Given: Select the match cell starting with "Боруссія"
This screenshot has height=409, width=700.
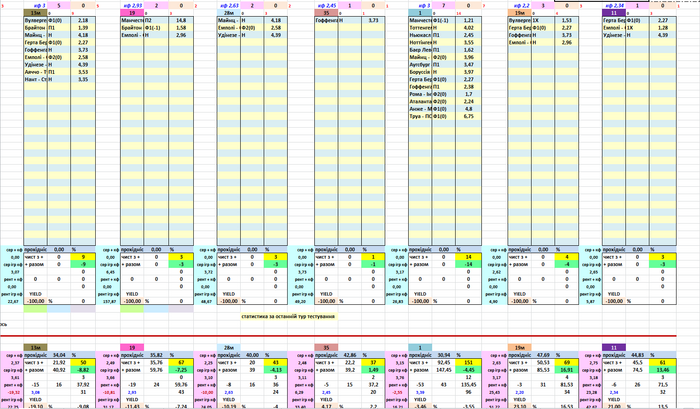Looking at the screenshot, I should point(421,72).
